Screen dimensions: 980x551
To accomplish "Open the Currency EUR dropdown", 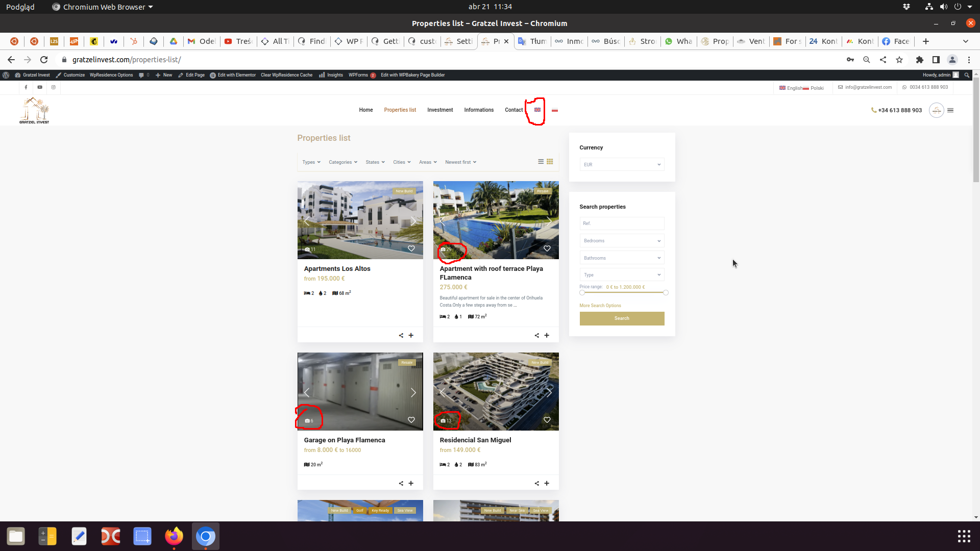I will pyautogui.click(x=622, y=164).
